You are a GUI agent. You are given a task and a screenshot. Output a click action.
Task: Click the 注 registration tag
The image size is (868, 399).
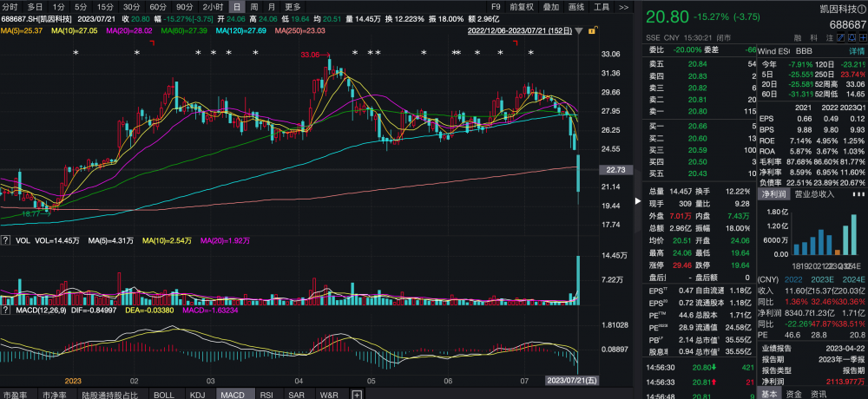tap(829, 39)
